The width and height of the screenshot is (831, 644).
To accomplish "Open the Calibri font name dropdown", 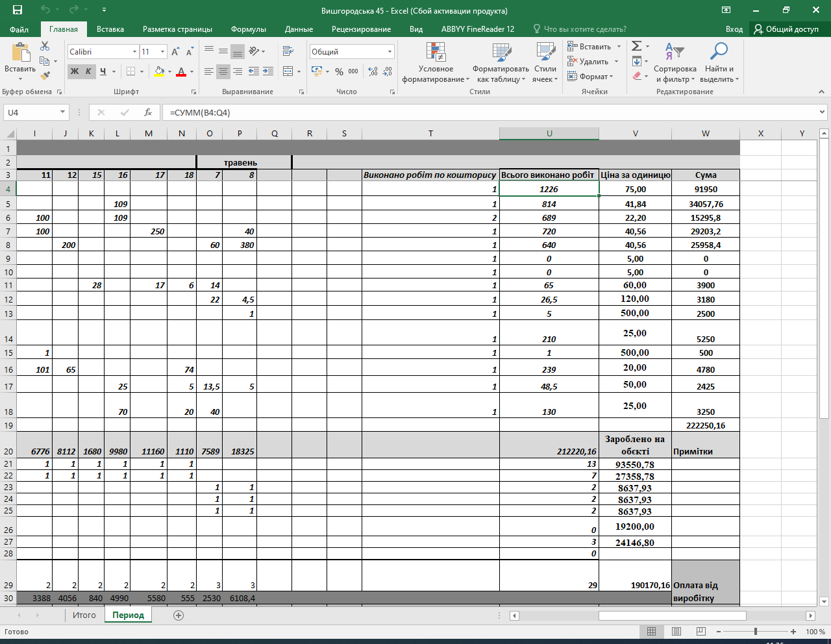I will coord(134,51).
